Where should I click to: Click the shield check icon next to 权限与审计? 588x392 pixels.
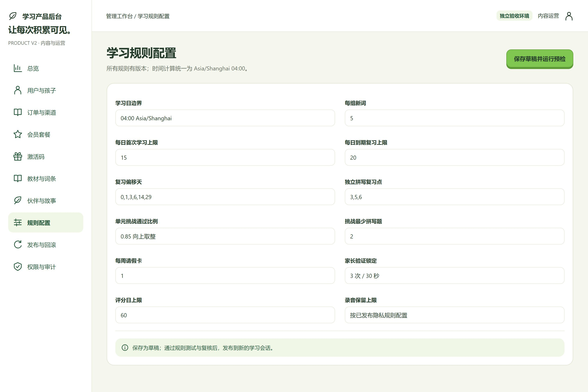coord(18,267)
